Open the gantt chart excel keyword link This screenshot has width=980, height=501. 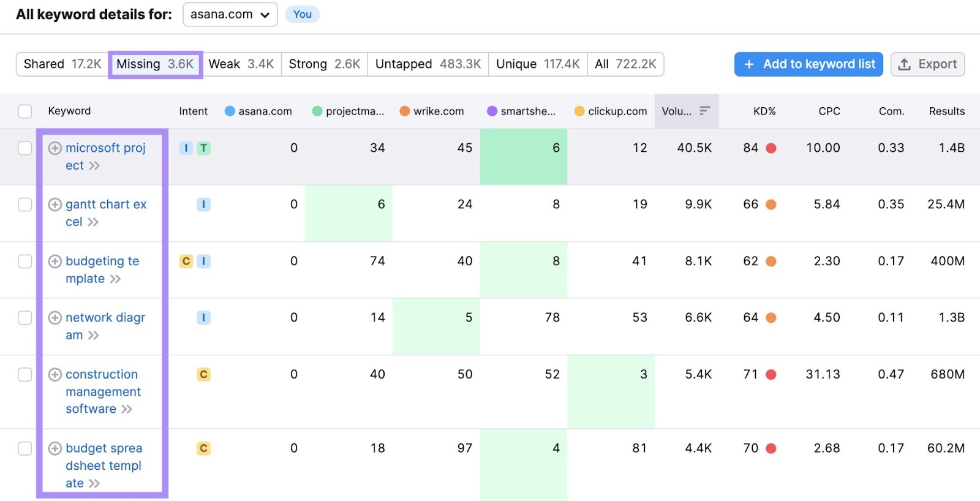106,213
